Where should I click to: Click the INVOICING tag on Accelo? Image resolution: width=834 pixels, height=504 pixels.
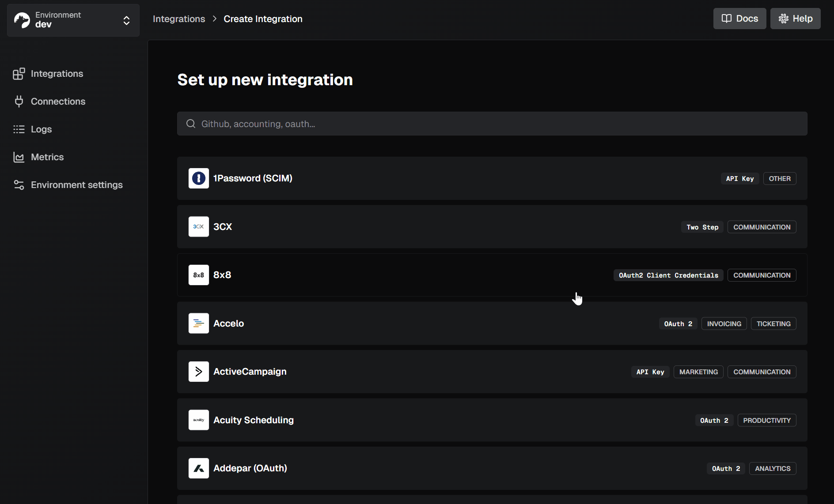[724, 324]
